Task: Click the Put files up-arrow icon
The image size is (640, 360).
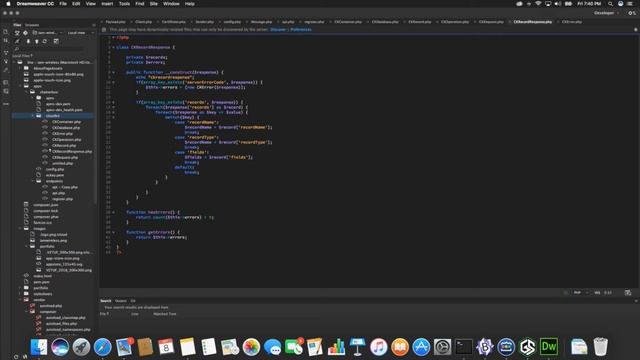Action: [x=36, y=41]
